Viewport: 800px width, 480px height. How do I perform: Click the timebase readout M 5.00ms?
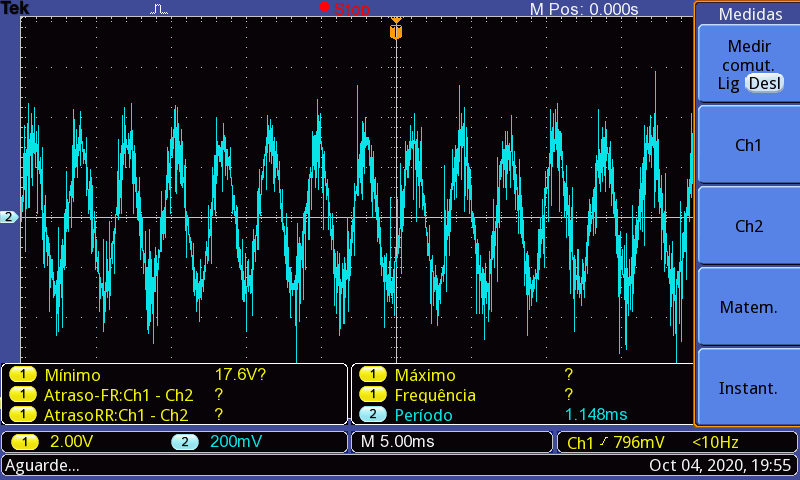click(x=397, y=441)
